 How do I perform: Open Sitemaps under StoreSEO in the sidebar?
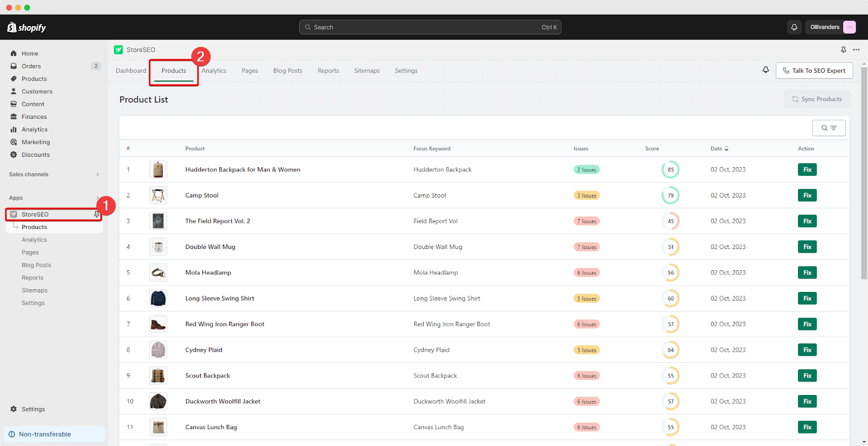pyautogui.click(x=35, y=290)
